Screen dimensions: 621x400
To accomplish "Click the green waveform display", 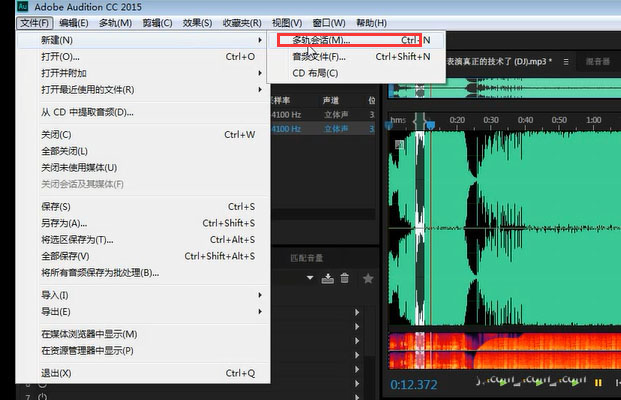I will 505,229.
